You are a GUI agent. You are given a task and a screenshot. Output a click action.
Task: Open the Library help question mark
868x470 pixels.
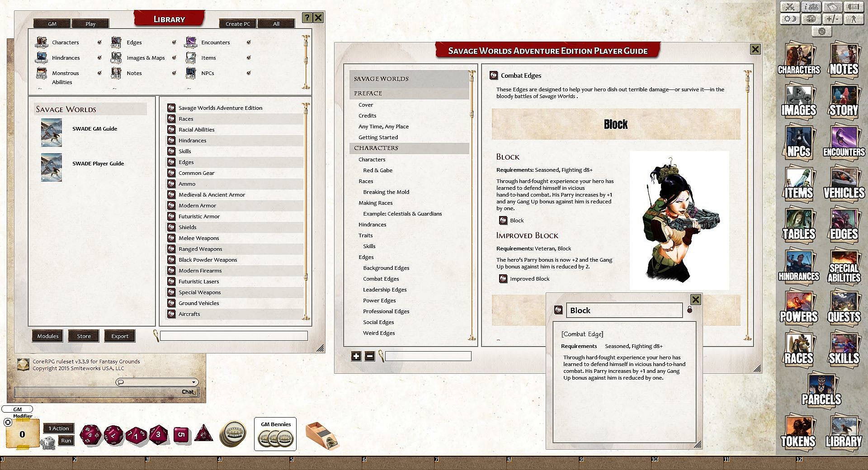(307, 18)
